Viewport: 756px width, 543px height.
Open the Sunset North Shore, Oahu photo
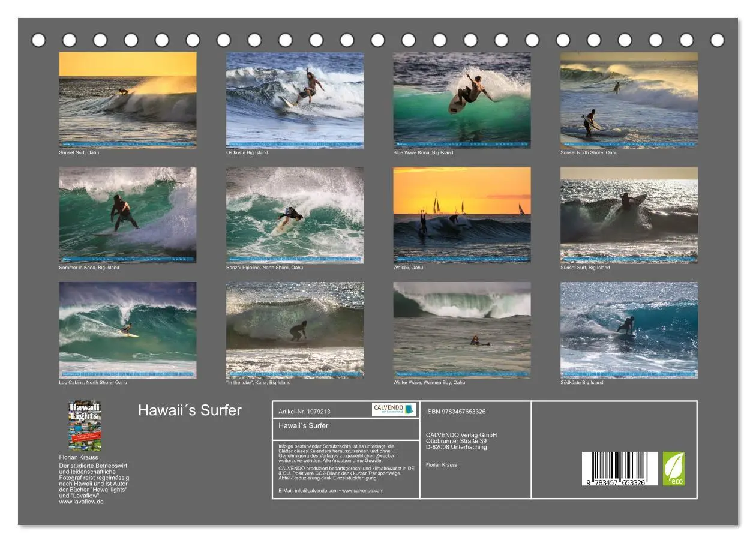tap(629, 100)
